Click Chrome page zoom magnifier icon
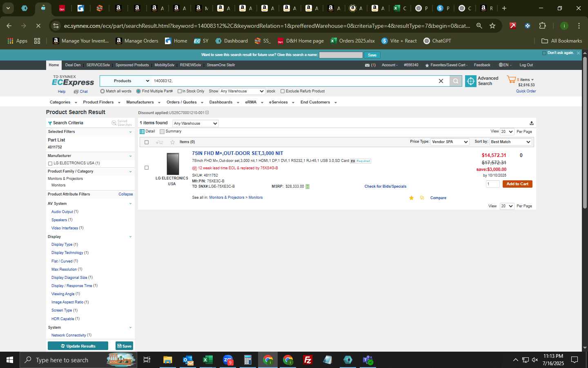The height and width of the screenshot is (368, 588). click(x=479, y=26)
